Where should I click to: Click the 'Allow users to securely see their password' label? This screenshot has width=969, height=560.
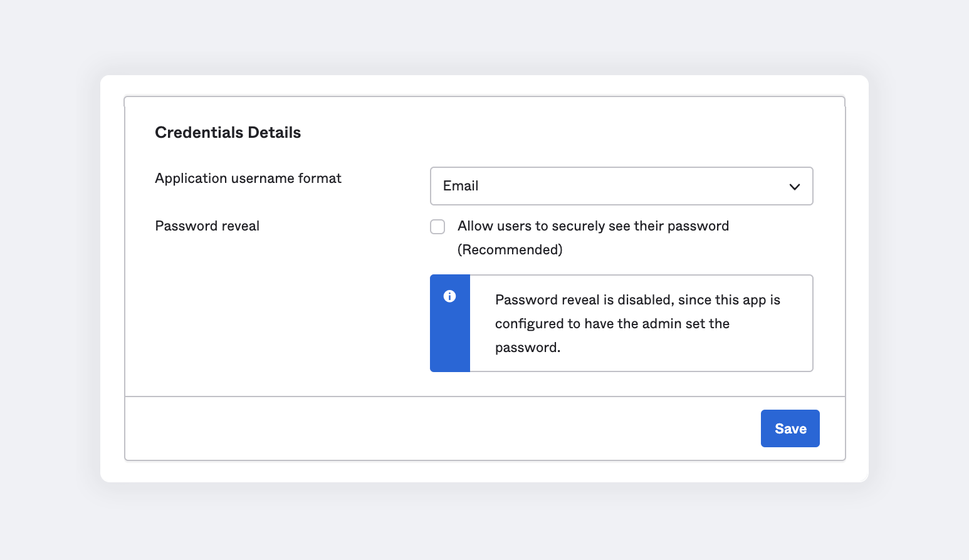coord(593,226)
